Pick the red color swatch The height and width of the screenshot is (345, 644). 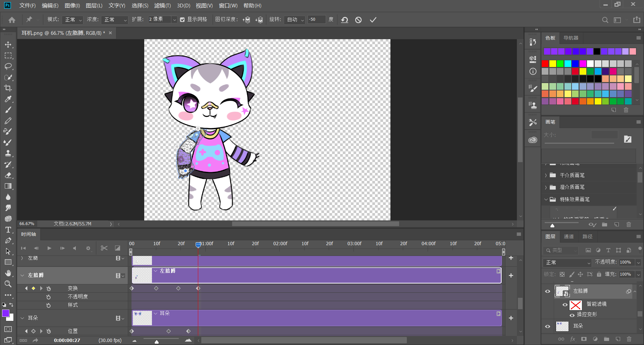click(545, 64)
